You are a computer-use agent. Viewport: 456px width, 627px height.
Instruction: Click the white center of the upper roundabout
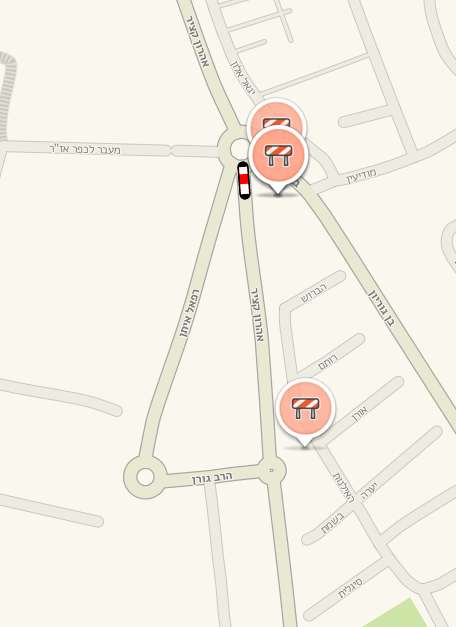point(240,148)
